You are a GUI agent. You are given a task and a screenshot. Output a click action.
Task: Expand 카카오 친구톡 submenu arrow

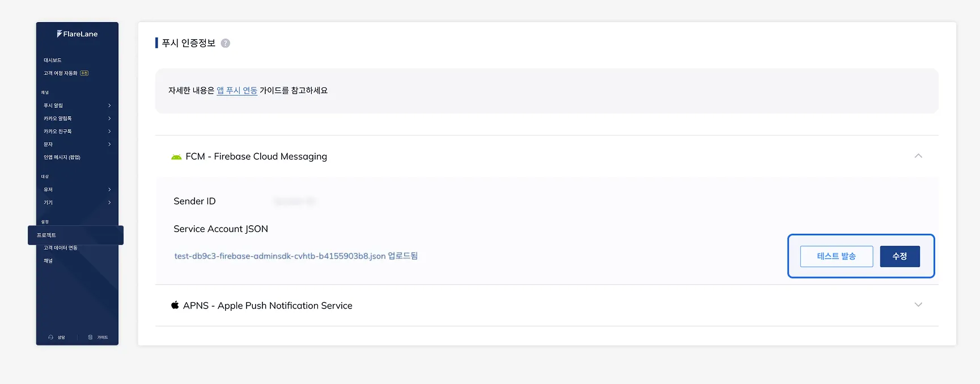(109, 132)
